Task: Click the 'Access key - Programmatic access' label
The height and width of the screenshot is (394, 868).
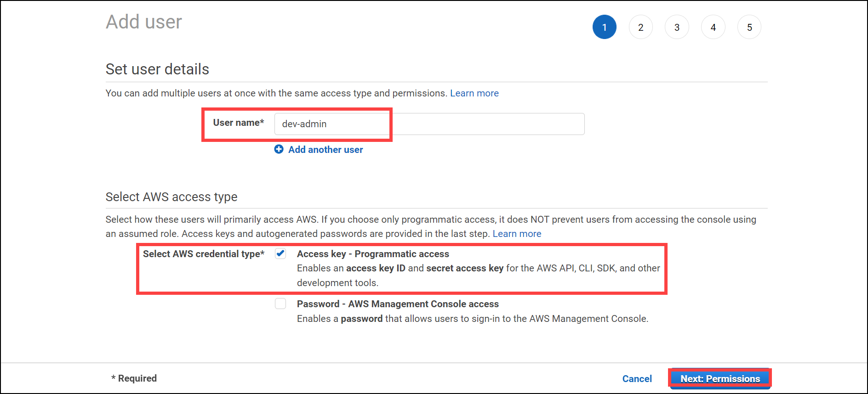Action: coord(373,254)
